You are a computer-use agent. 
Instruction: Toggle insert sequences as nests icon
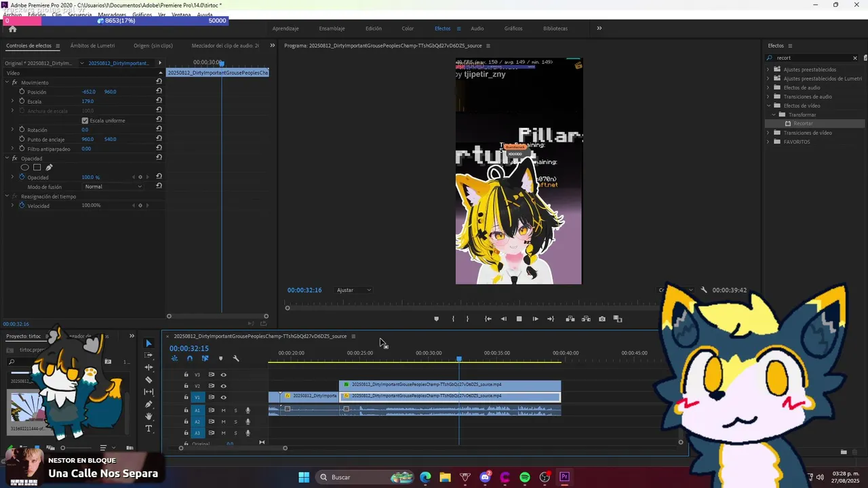point(174,359)
